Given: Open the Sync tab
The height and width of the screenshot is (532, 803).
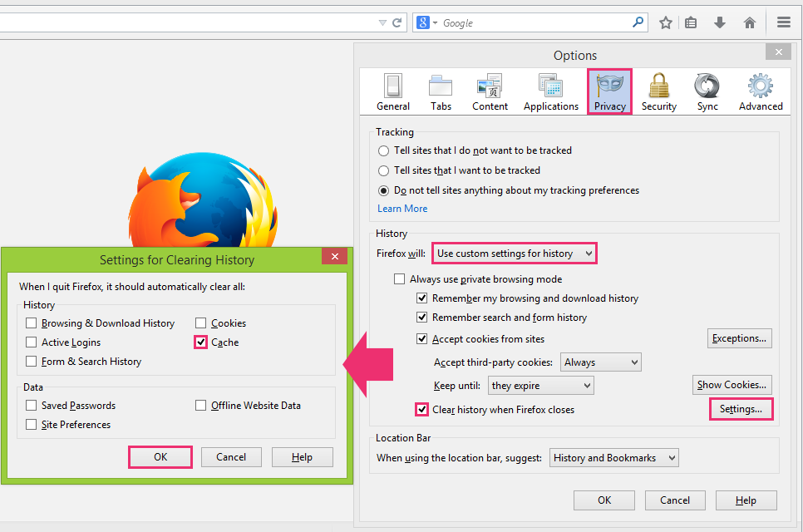Looking at the screenshot, I should (x=707, y=91).
